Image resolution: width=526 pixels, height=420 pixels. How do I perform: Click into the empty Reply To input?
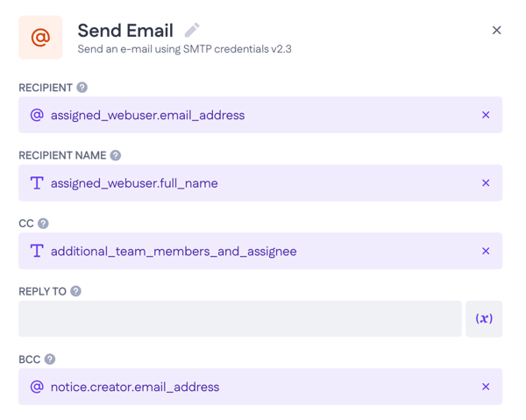[239, 319]
